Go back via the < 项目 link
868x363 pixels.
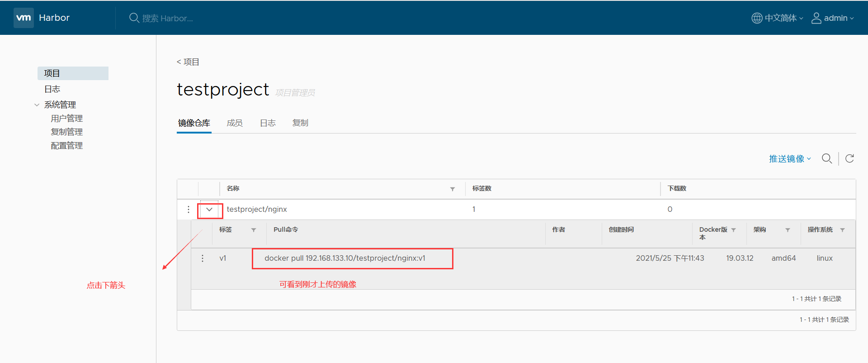pyautogui.click(x=188, y=62)
